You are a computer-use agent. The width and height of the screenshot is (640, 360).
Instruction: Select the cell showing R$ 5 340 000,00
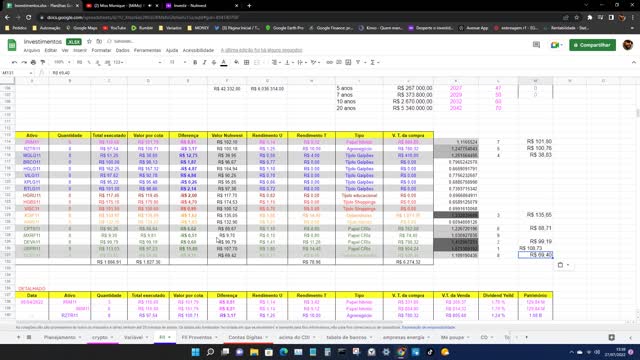[408, 108]
